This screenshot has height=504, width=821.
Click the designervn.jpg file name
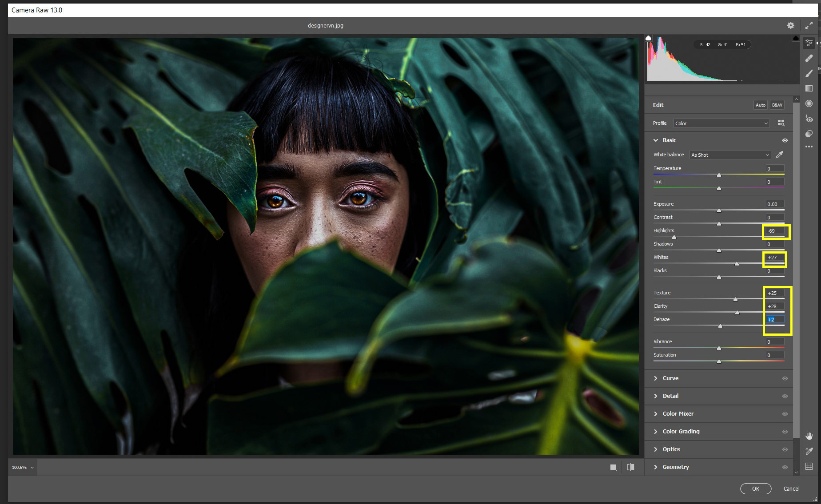pyautogui.click(x=326, y=25)
